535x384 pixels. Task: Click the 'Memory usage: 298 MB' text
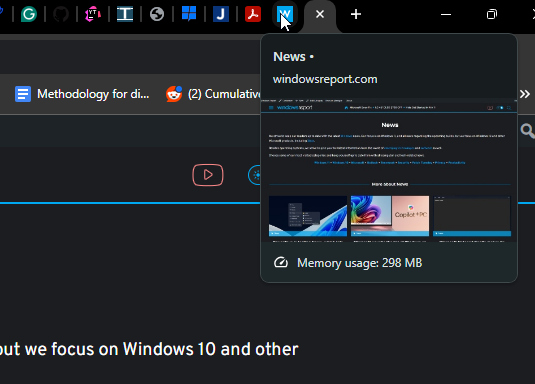(x=360, y=263)
